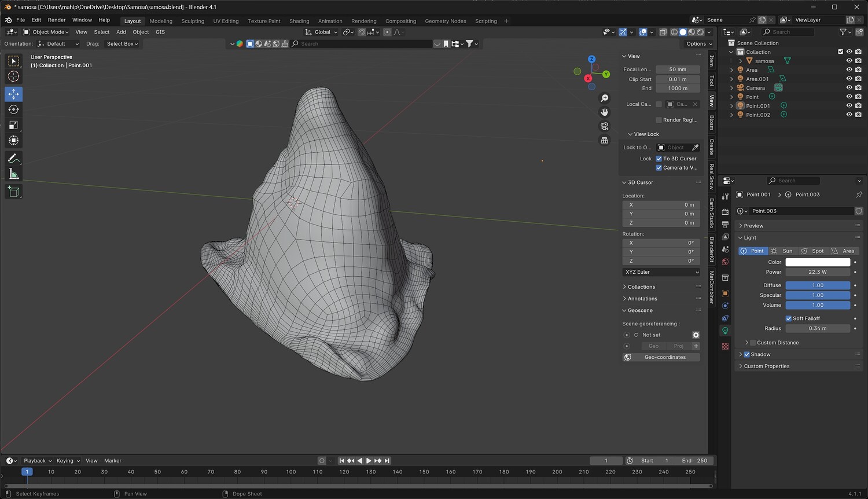Activate the Annotate pencil tool

pyautogui.click(x=13, y=158)
